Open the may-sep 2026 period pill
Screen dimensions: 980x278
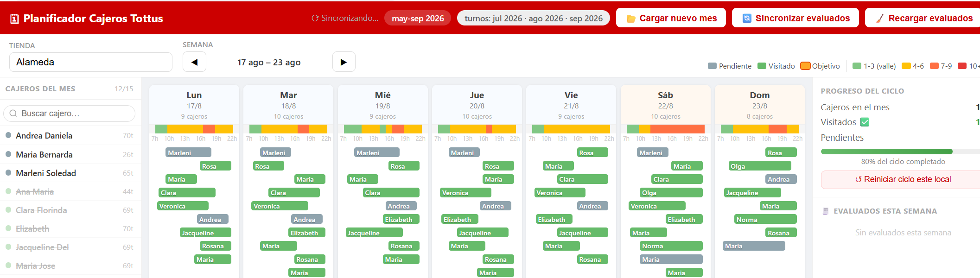[418, 18]
